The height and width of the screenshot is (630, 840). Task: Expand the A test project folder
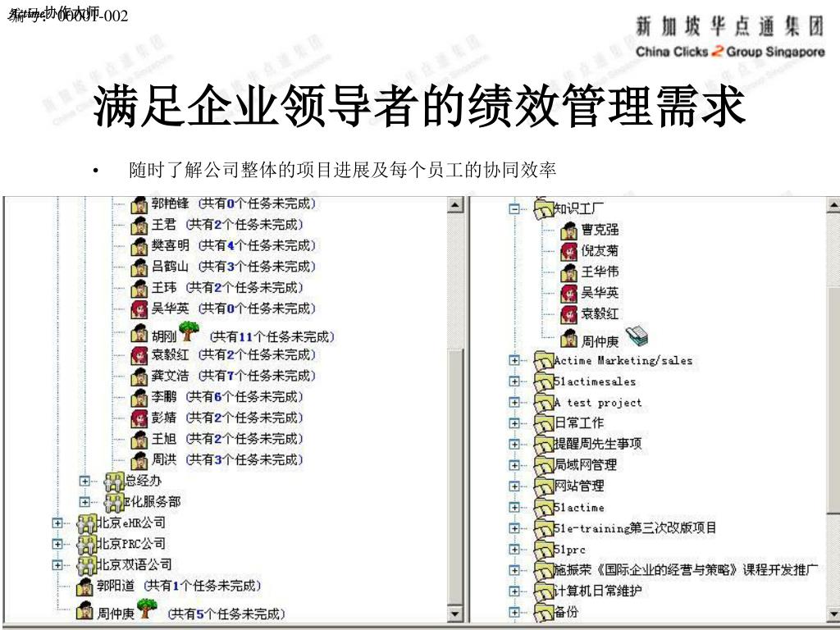514,402
